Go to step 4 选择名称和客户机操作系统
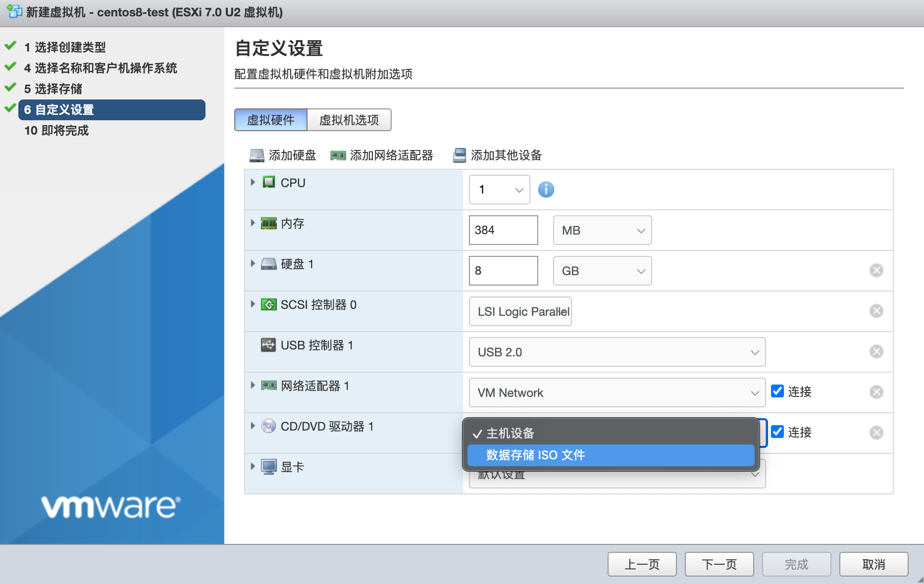 point(101,68)
